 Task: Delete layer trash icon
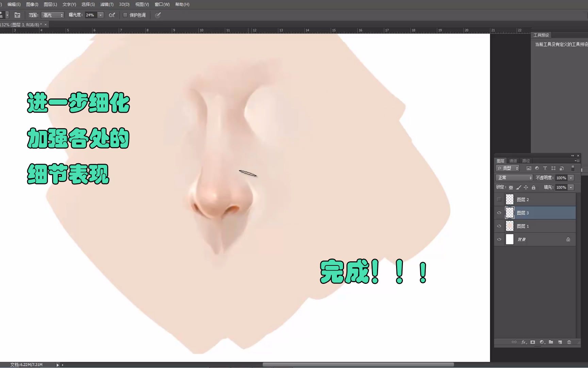pos(569,342)
